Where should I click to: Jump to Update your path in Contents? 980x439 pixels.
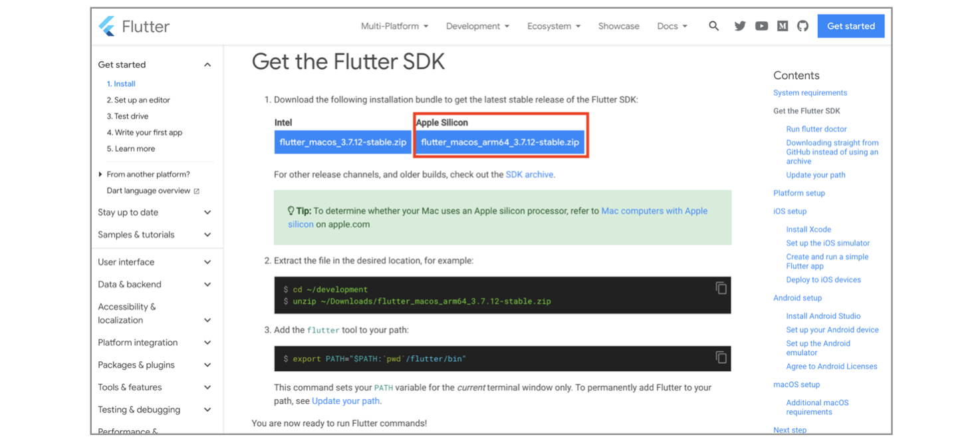click(816, 175)
